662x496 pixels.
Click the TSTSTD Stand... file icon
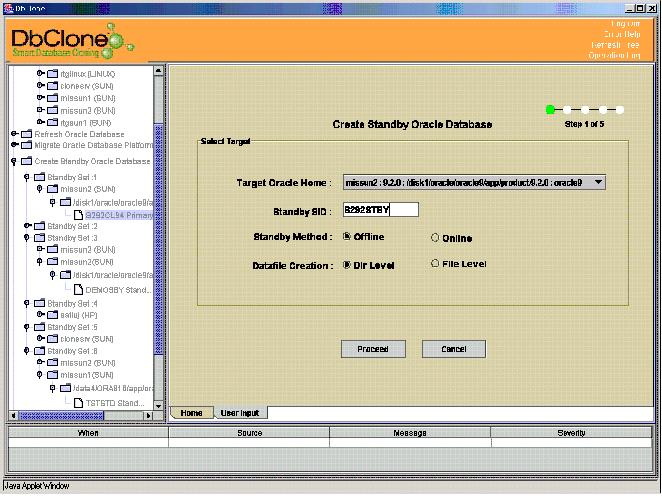(79, 403)
